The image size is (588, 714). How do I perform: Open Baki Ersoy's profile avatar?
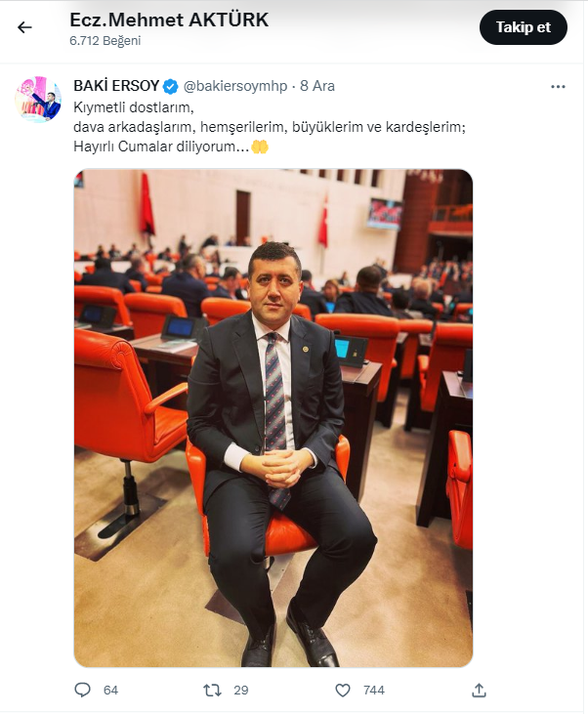(38, 99)
